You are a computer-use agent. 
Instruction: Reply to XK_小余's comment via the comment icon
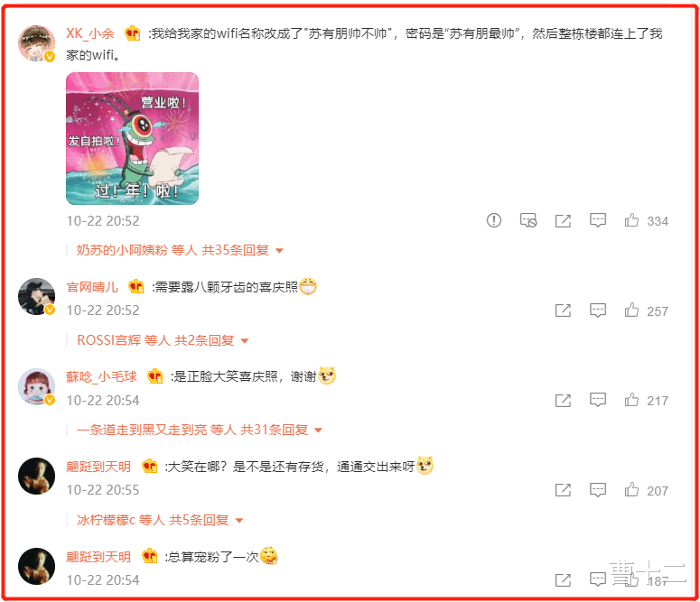pyautogui.click(x=598, y=220)
